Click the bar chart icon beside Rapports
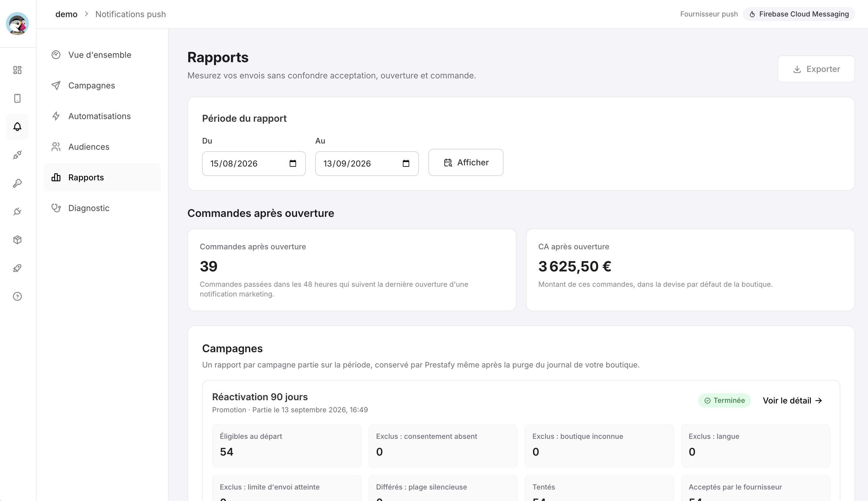Screen dimensions: 868x501 [56, 177]
